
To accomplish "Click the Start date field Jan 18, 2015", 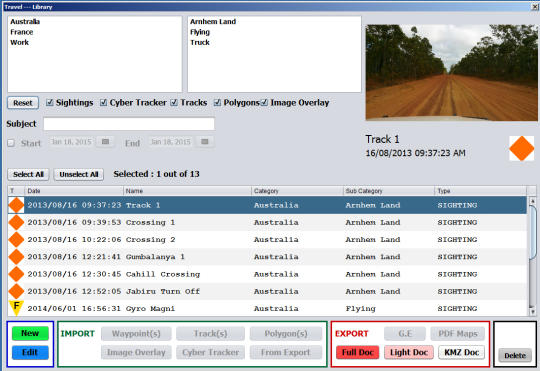I will click(72, 142).
